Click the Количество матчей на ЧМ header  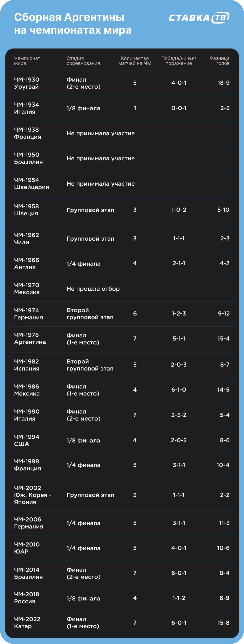click(135, 61)
